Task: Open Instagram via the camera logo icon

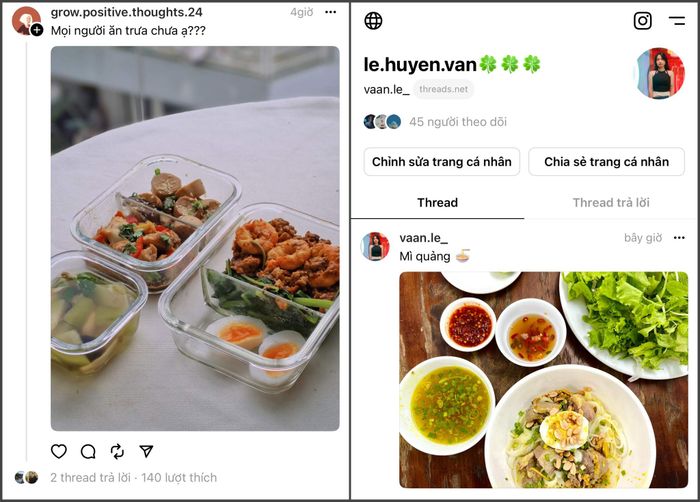Action: click(642, 21)
